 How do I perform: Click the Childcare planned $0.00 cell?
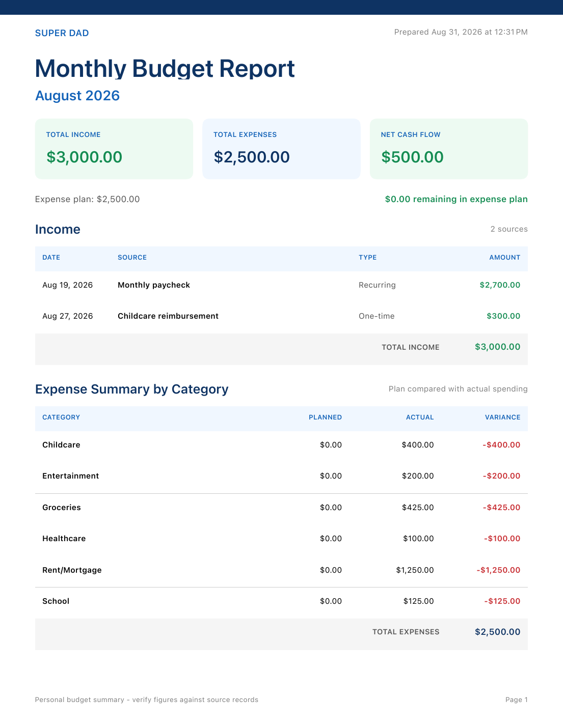click(x=331, y=445)
